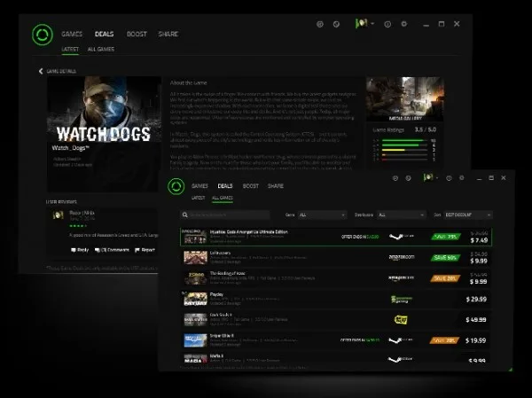Click the Steam logo on the Mafia II row

[x=401, y=359]
